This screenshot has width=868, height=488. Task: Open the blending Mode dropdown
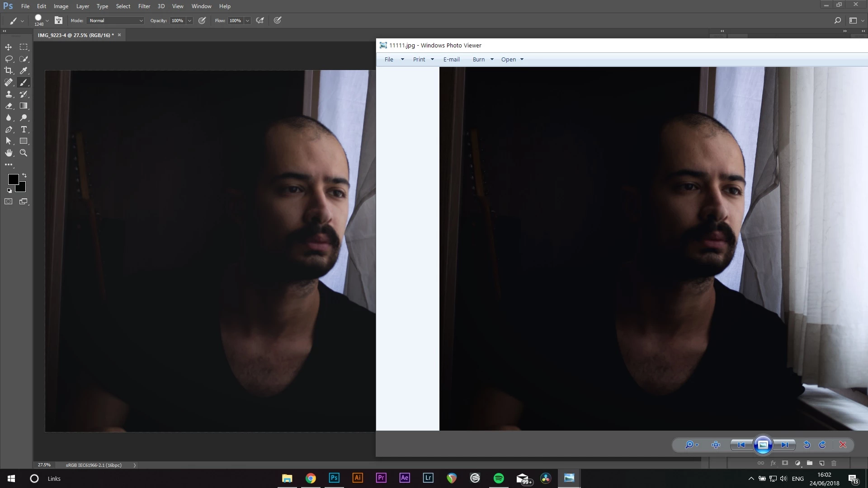(116, 20)
